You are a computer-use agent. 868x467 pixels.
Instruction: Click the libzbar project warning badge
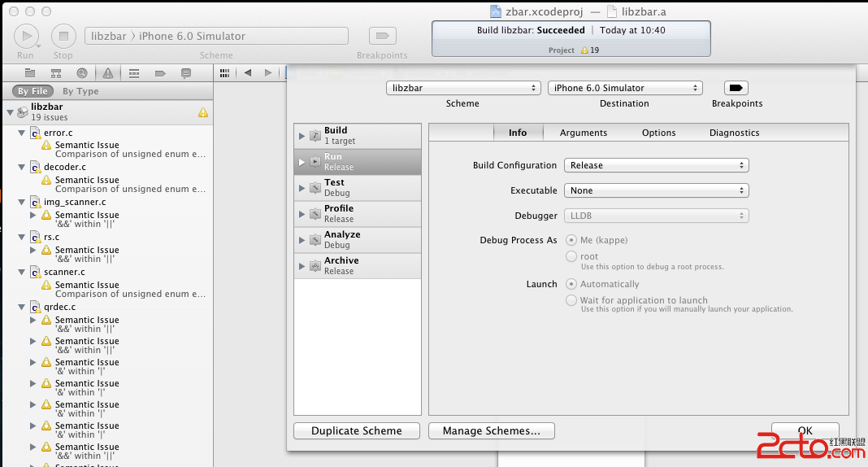point(203,112)
